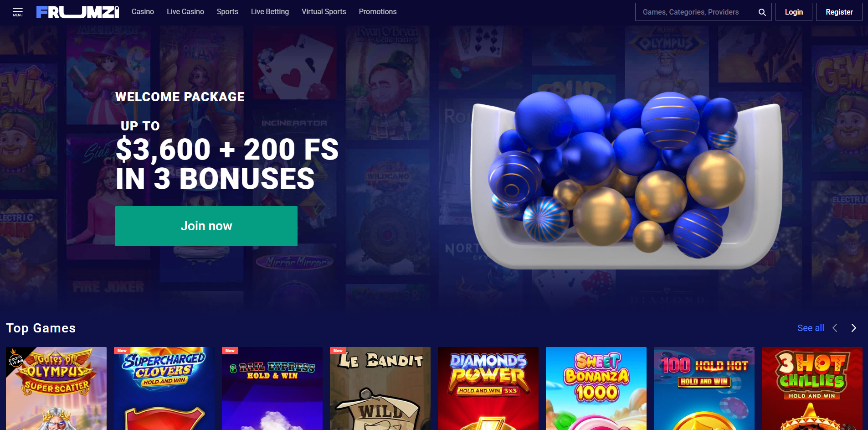This screenshot has height=430, width=868.
Task: Click the search magnifier icon
Action: (762, 12)
